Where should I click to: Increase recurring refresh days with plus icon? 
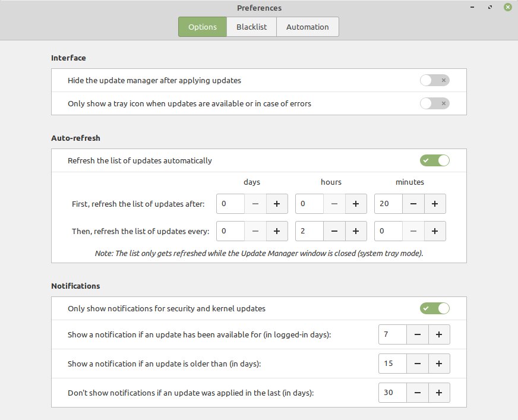pyautogui.click(x=277, y=231)
